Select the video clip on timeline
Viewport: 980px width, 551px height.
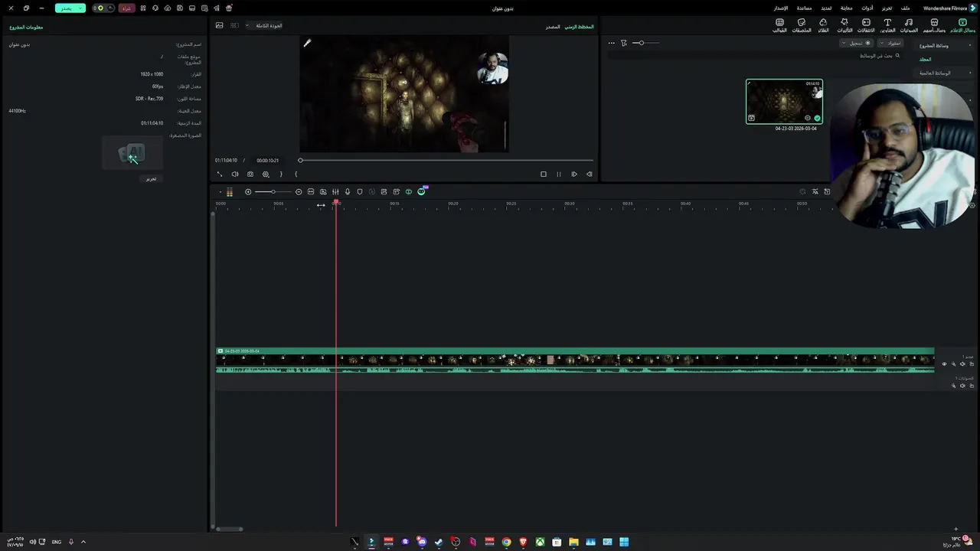coord(575,360)
